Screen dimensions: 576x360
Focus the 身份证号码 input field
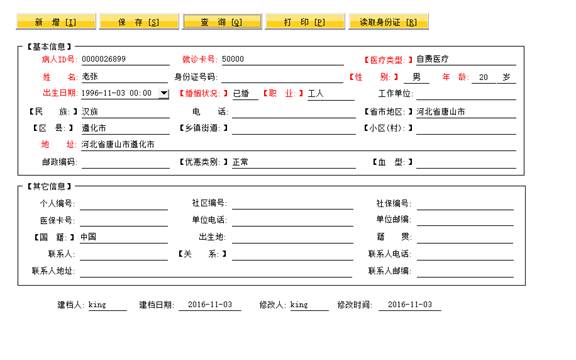282,77
